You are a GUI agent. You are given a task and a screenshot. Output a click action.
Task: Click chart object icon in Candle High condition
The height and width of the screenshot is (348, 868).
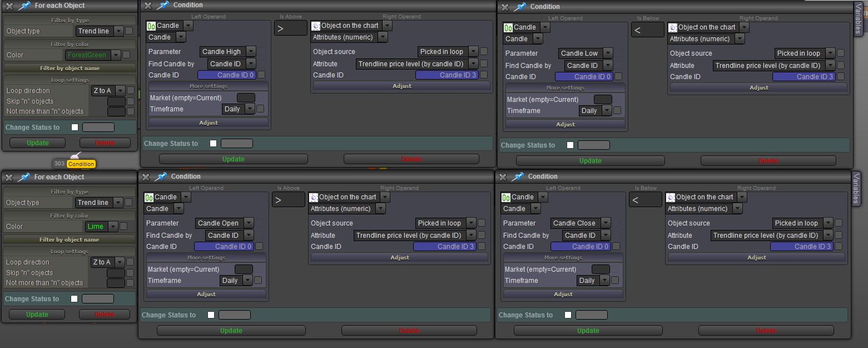316,26
